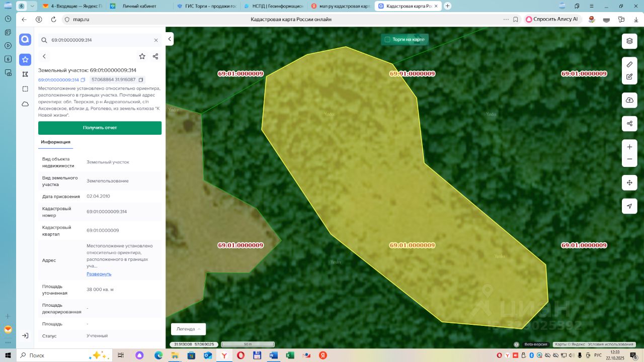Clear the cadastral search field

[x=156, y=40]
